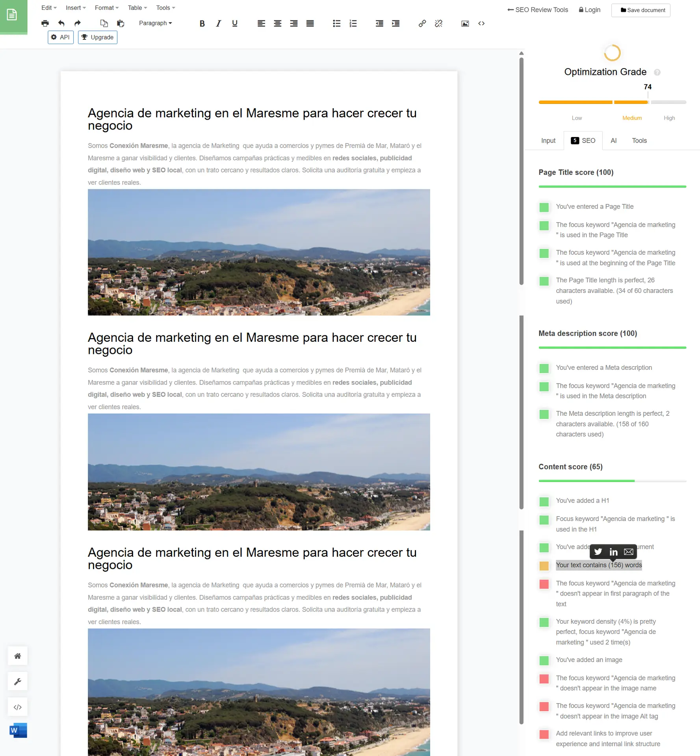Screen dimensions: 700x756
Task: Click the Insert link icon
Action: 422,24
